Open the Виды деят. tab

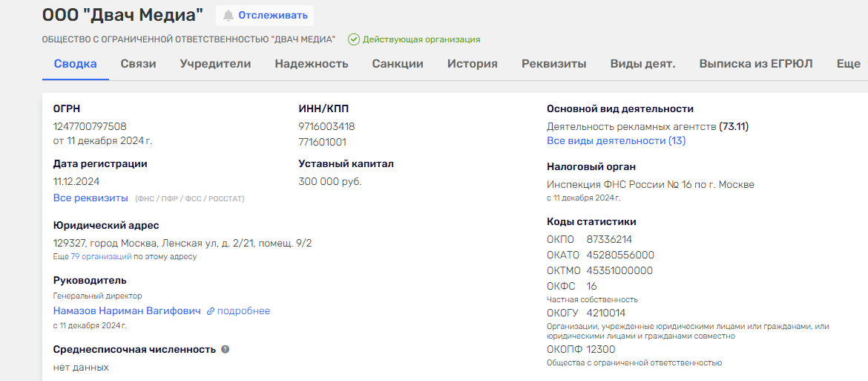(643, 64)
